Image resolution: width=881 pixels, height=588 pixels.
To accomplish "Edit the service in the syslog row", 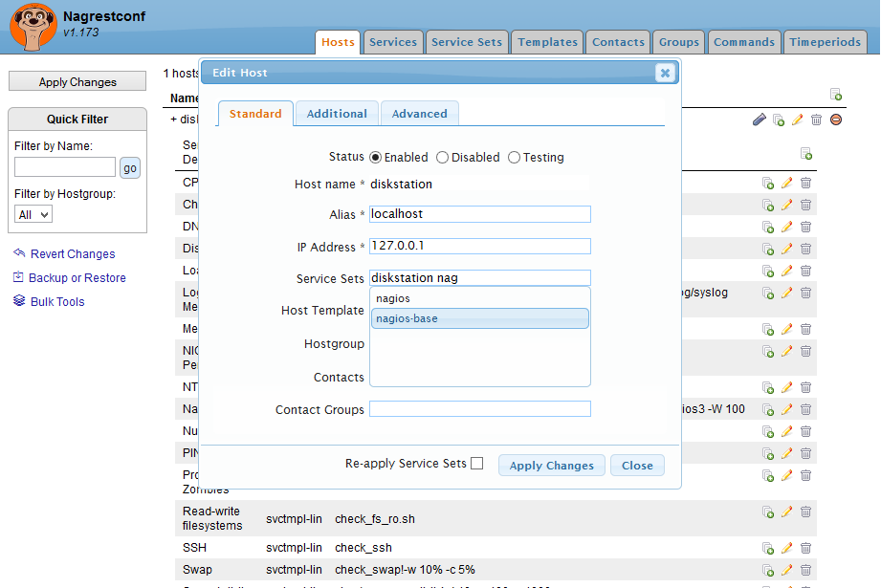I will coord(786,293).
